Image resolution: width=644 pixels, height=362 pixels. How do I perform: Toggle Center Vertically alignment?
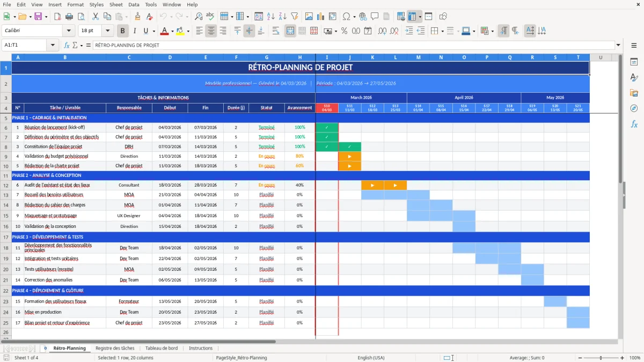pos(249,31)
